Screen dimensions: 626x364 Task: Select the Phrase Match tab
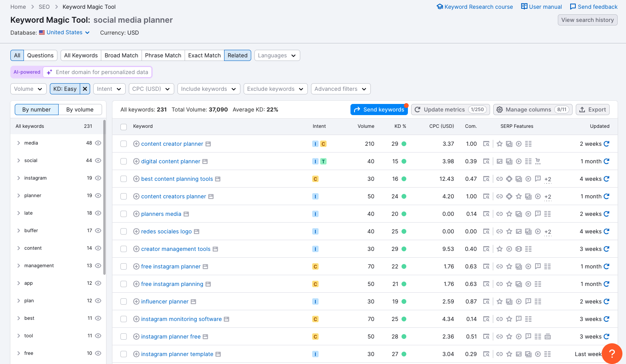(x=163, y=55)
